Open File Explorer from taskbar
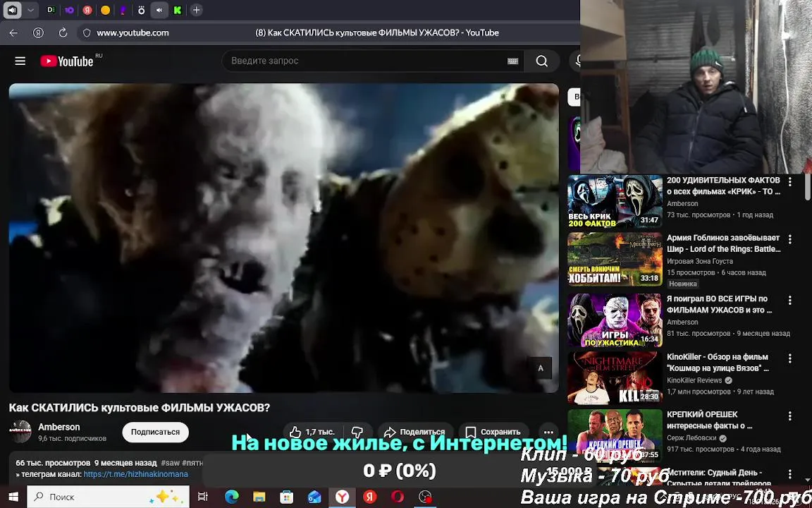 [x=259, y=497]
